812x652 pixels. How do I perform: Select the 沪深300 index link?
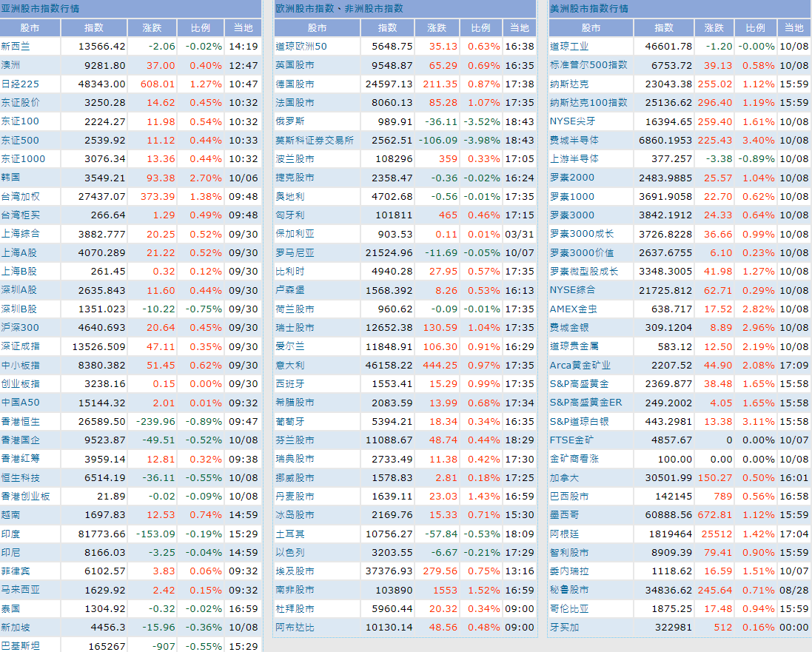(21, 327)
